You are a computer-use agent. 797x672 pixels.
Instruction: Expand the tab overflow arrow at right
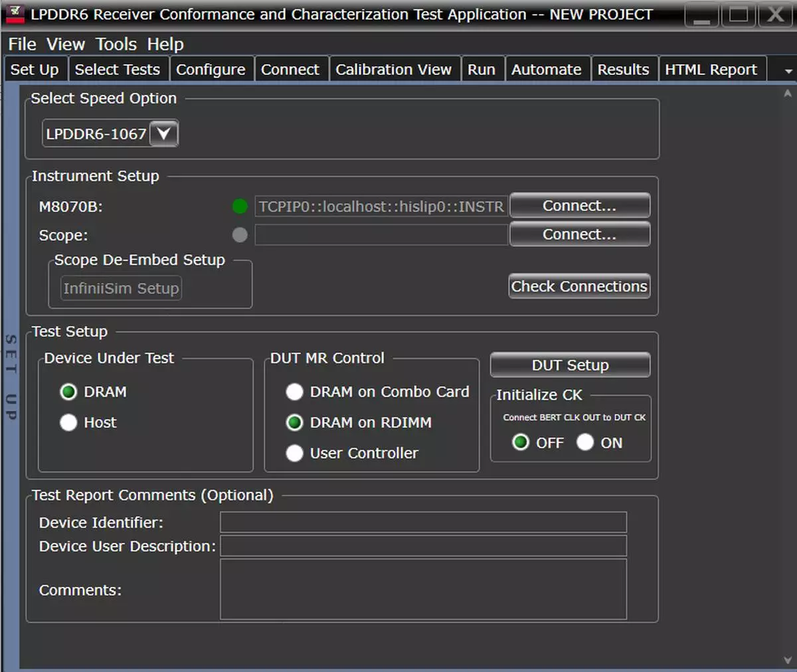pyautogui.click(x=788, y=70)
